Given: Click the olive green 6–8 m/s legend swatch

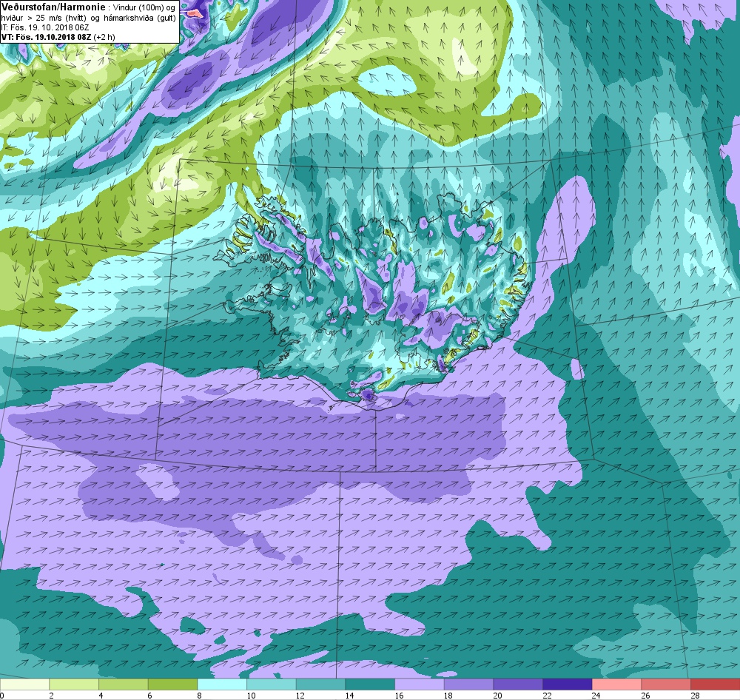Looking at the screenshot, I should tap(172, 684).
